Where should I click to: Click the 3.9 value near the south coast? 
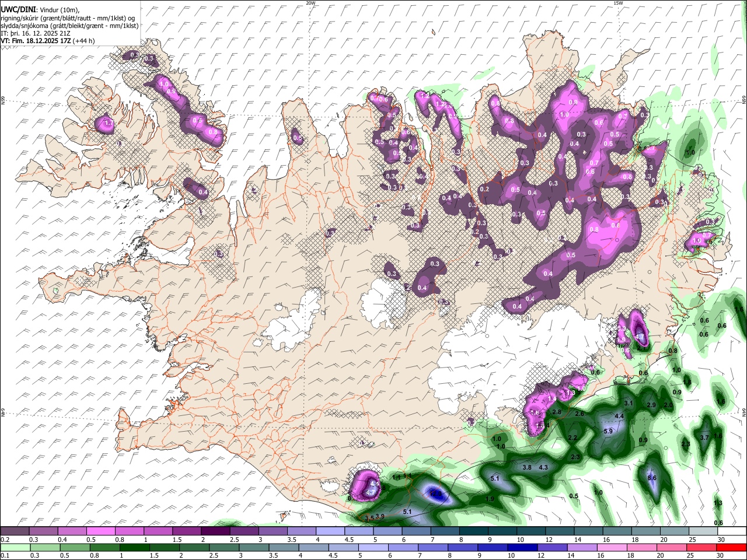(x=380, y=516)
